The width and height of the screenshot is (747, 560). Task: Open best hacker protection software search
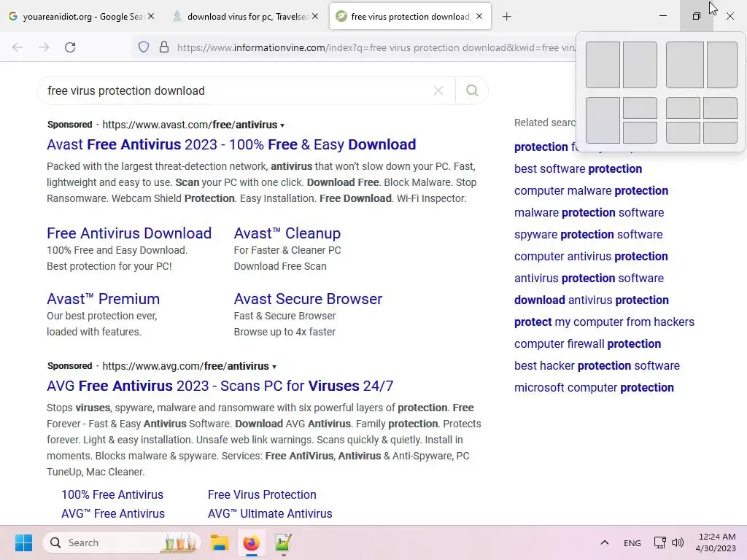pos(597,366)
